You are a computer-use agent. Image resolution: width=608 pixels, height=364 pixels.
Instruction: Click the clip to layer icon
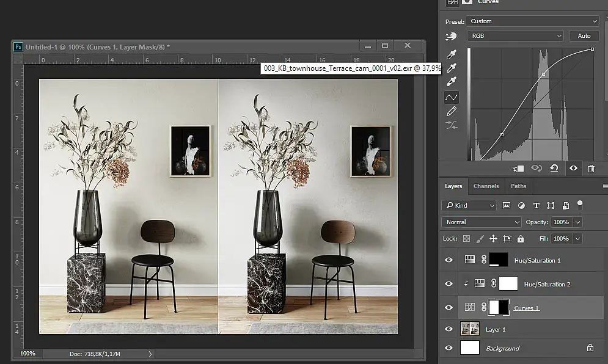[x=518, y=169]
